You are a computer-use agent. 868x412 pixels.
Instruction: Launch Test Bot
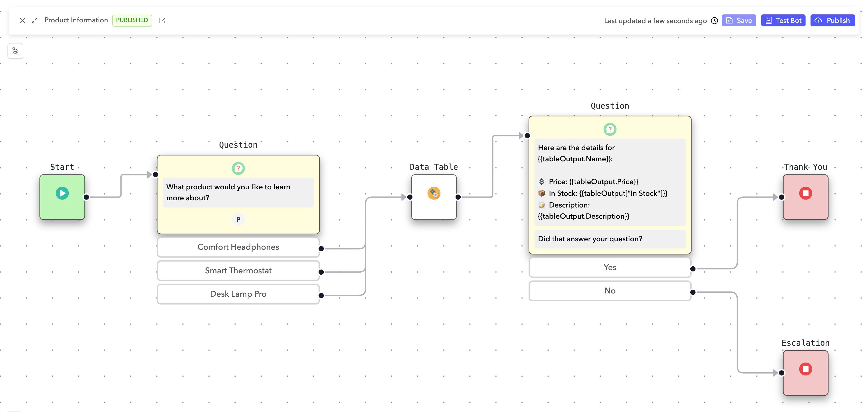783,21
